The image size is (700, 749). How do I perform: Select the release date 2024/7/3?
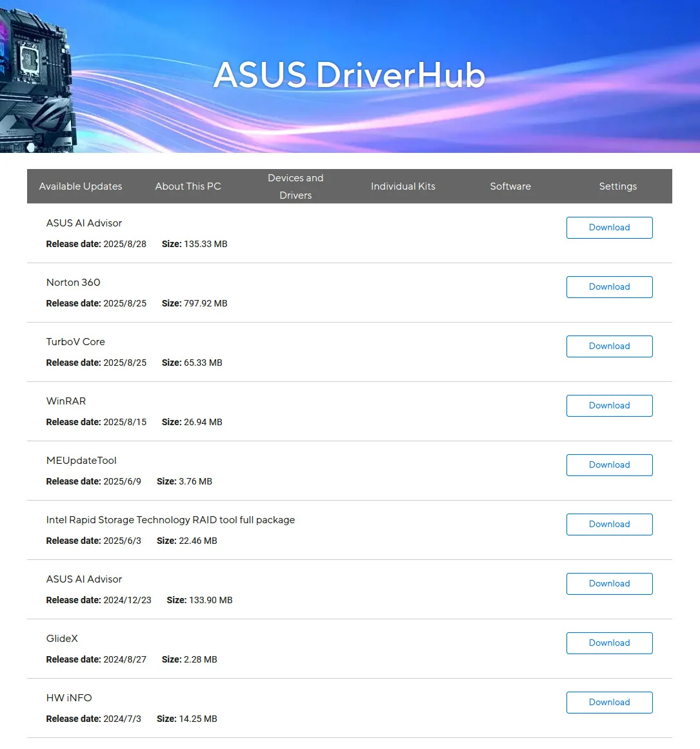click(x=123, y=719)
